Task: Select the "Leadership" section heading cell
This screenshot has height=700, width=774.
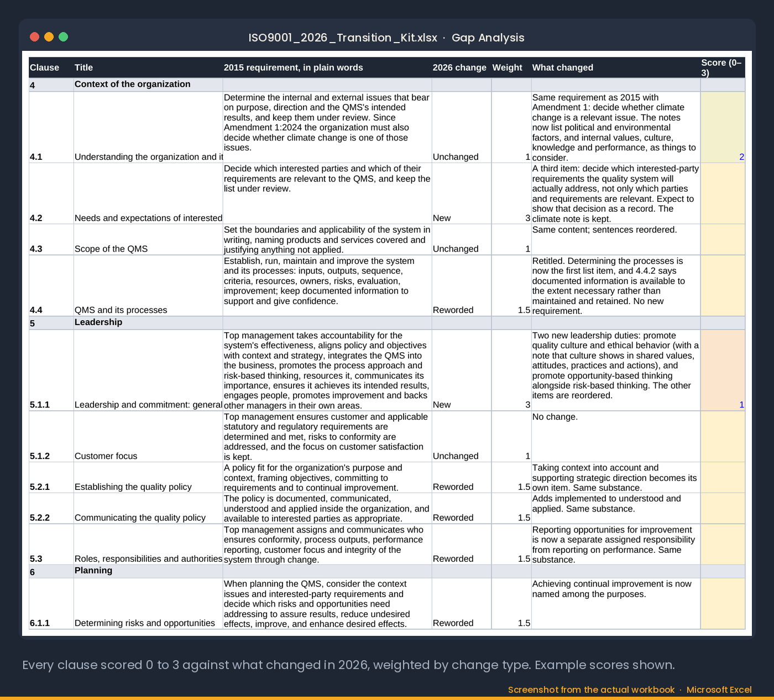Action: [148, 323]
